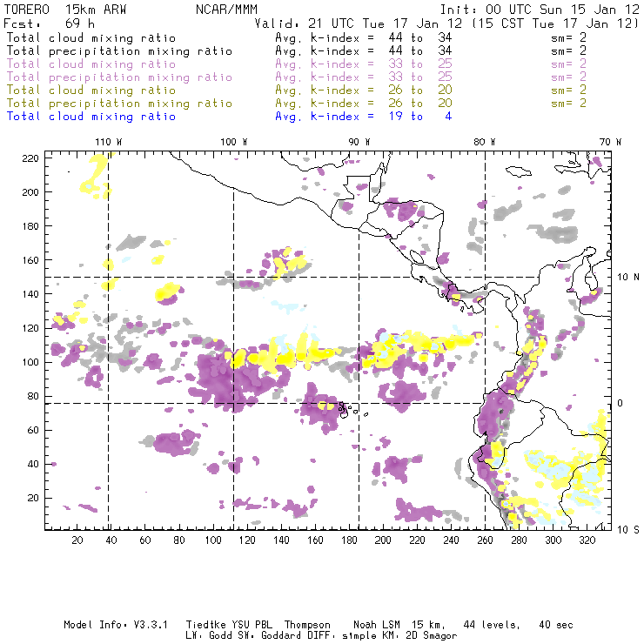Click the "40" tick on the vertical axis
Screen dimensions: 644x644
33,464
